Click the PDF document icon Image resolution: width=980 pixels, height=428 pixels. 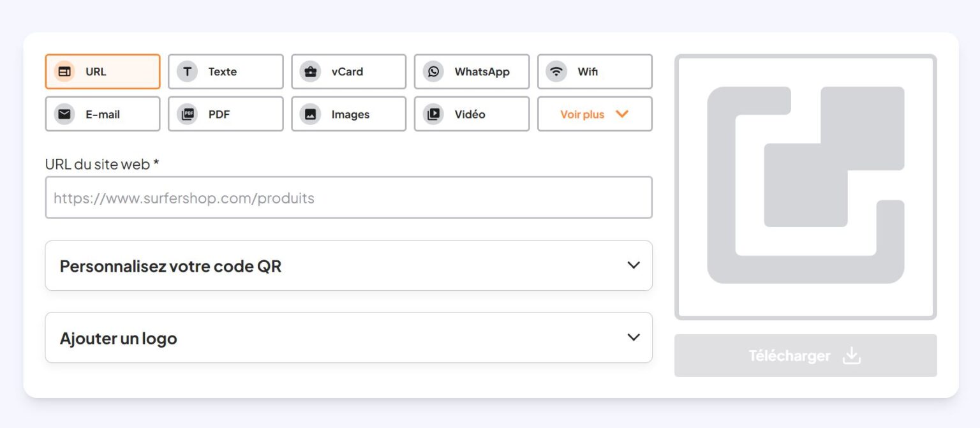pos(187,114)
